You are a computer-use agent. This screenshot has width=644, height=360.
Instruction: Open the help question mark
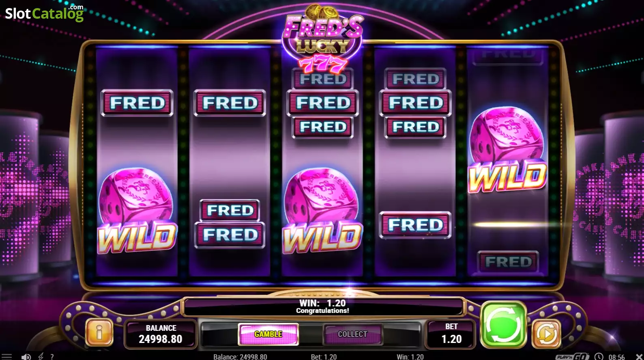pos(52,356)
